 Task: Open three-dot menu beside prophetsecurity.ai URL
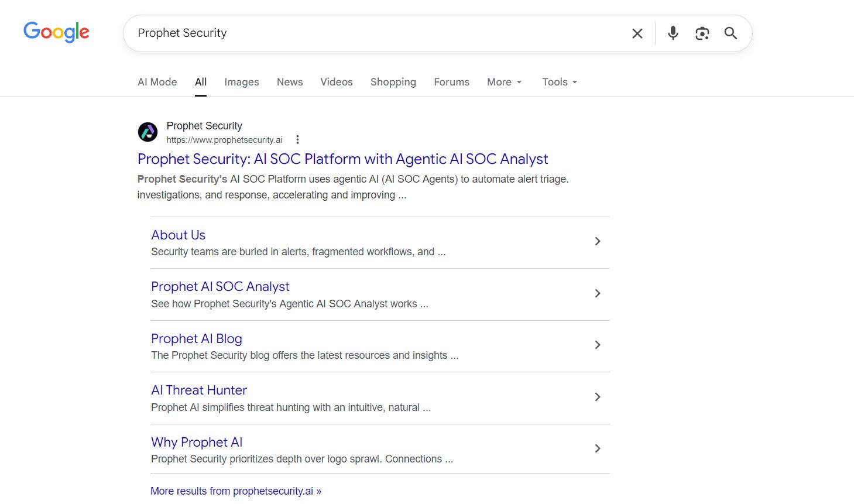tap(297, 140)
